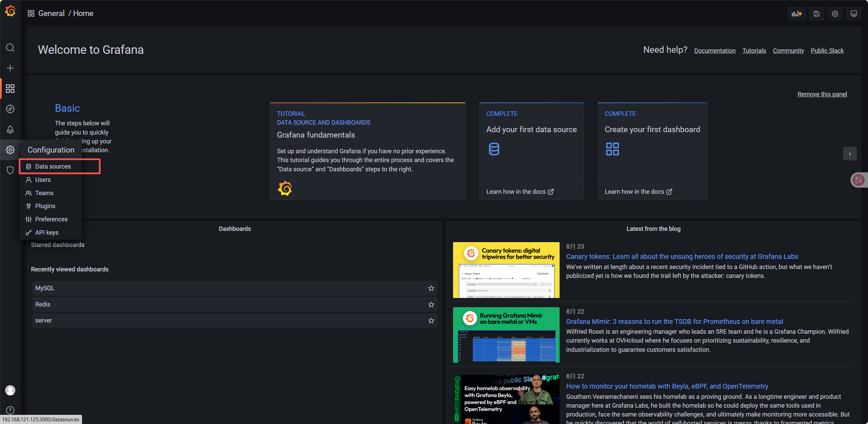868x424 pixels.
Task: Open the Server Admin shield icon
Action: pyautogui.click(x=10, y=170)
